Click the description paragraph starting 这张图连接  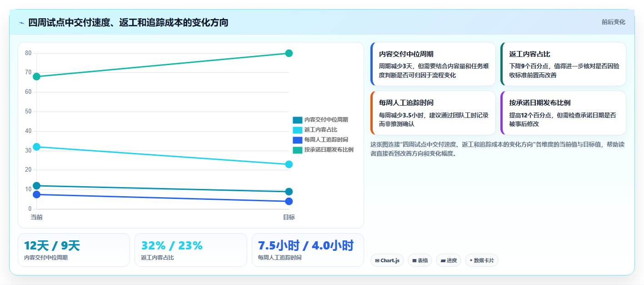pyautogui.click(x=498, y=149)
